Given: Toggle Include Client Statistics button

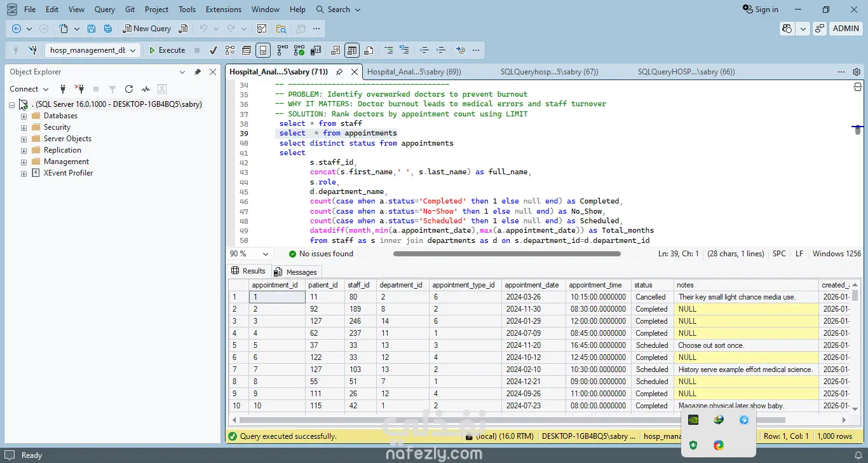Looking at the screenshot, I should 316,50.
